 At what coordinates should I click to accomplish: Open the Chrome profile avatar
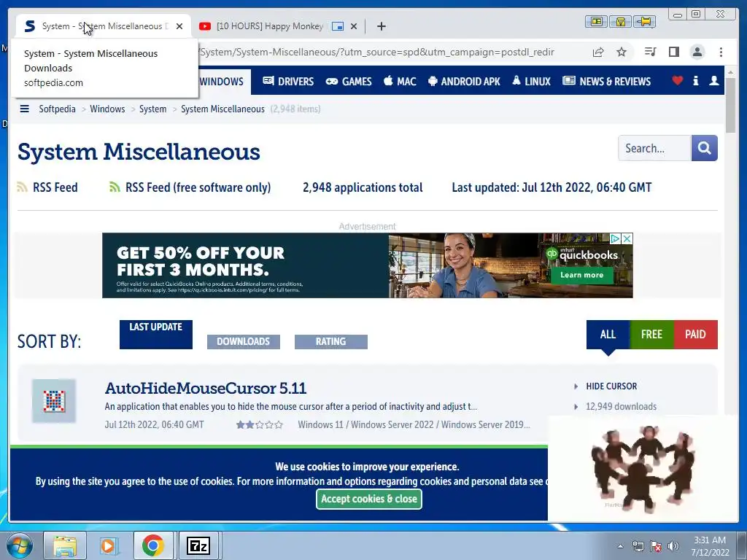(697, 52)
